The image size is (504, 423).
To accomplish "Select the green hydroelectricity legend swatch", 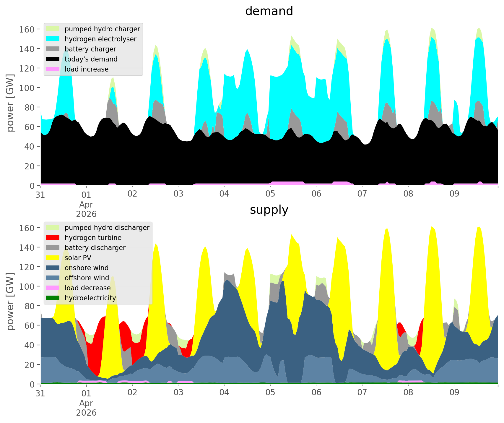I will (53, 298).
